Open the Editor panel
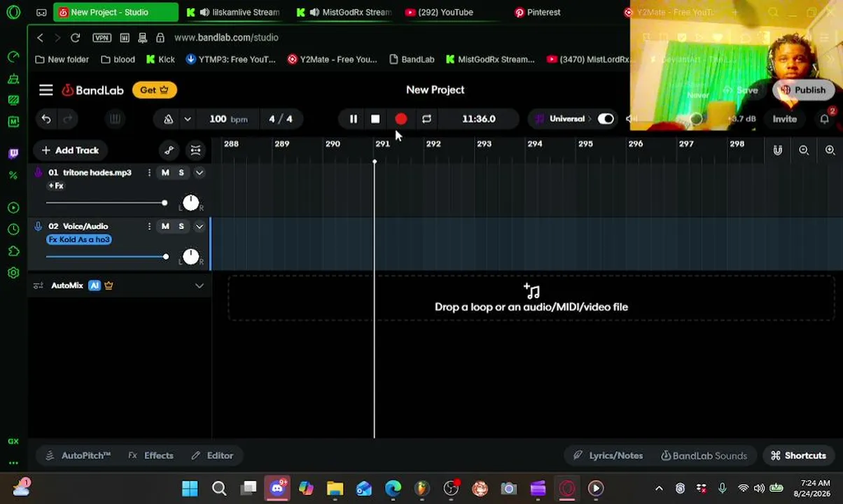 point(212,456)
